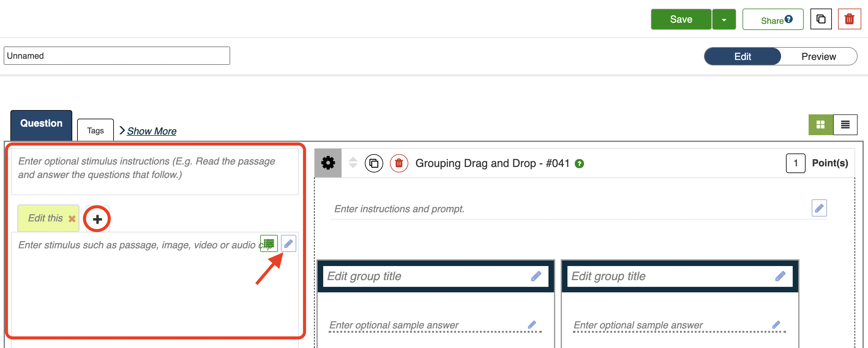
Task: Click the copy icon next to Share
Action: tap(821, 19)
